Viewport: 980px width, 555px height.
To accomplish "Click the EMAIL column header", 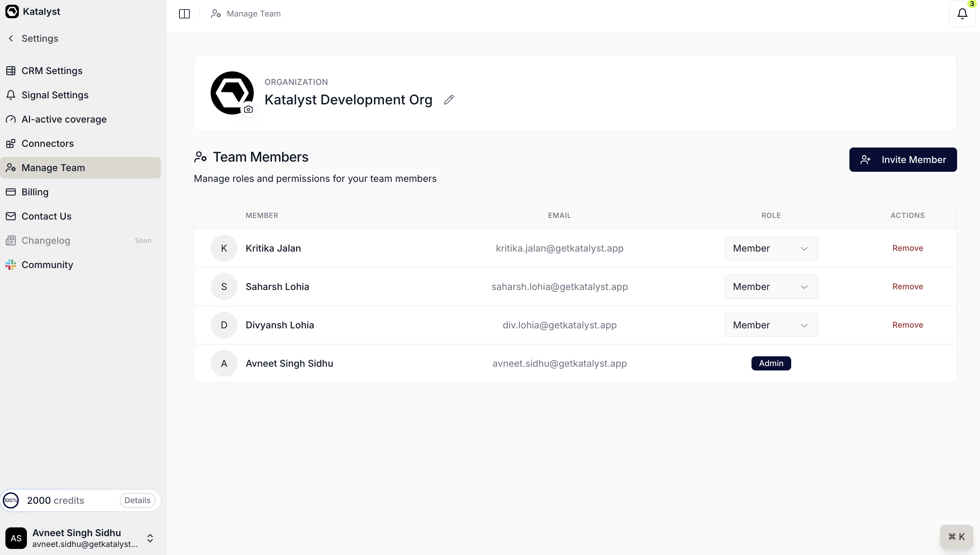I will pos(560,216).
